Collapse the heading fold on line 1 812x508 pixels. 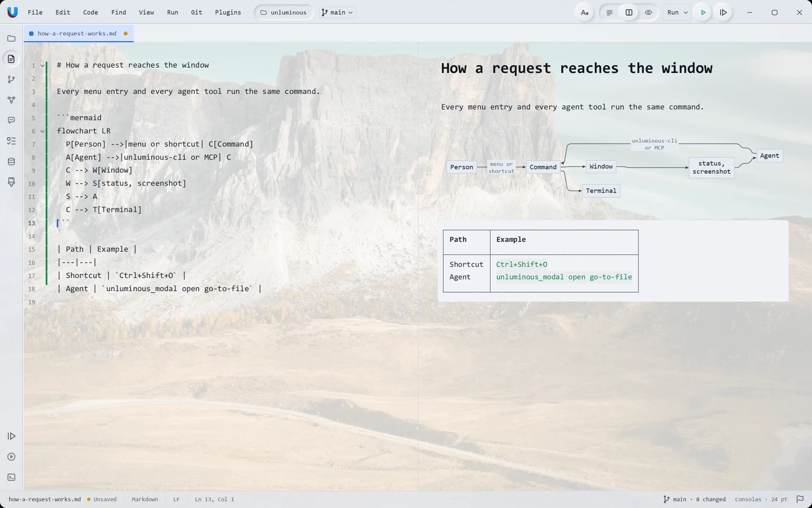click(43, 66)
